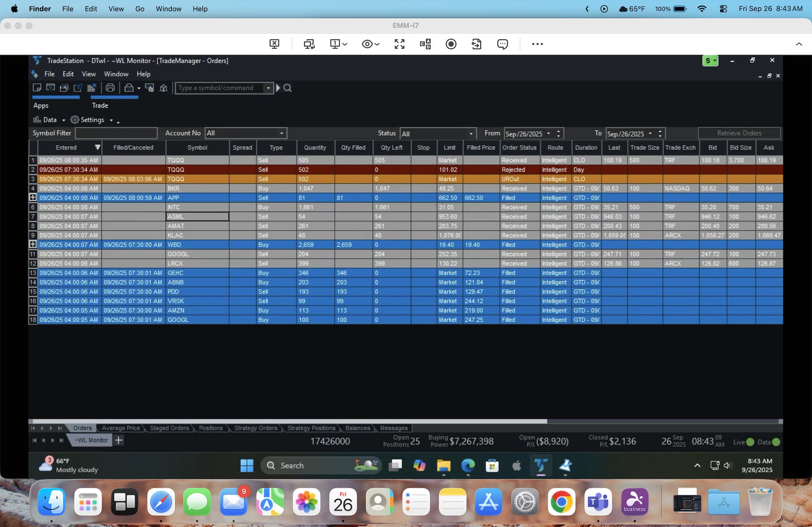Screen dimensions: 812x527
Task: Open the From date picker dropdown
Action: (x=548, y=133)
